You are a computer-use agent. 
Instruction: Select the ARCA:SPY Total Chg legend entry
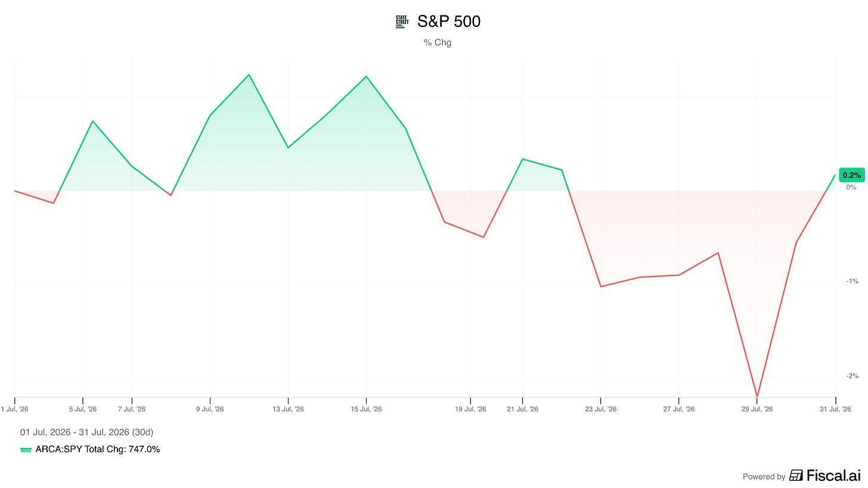pos(90,449)
